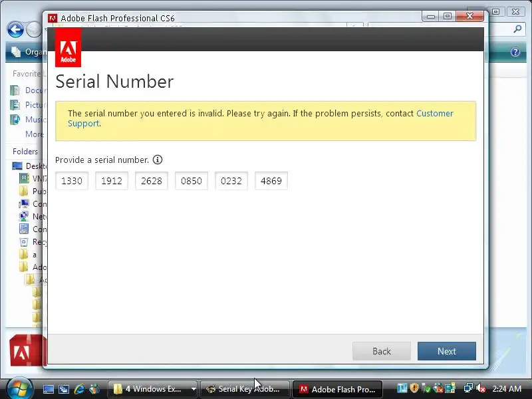Click the Folders pane header
Screen dimensions: 532x399
(25, 152)
